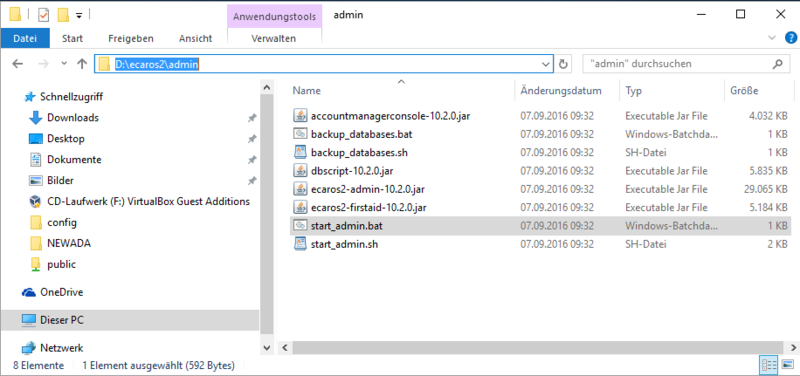
Task: Open the Start ribbon tab
Action: point(72,38)
